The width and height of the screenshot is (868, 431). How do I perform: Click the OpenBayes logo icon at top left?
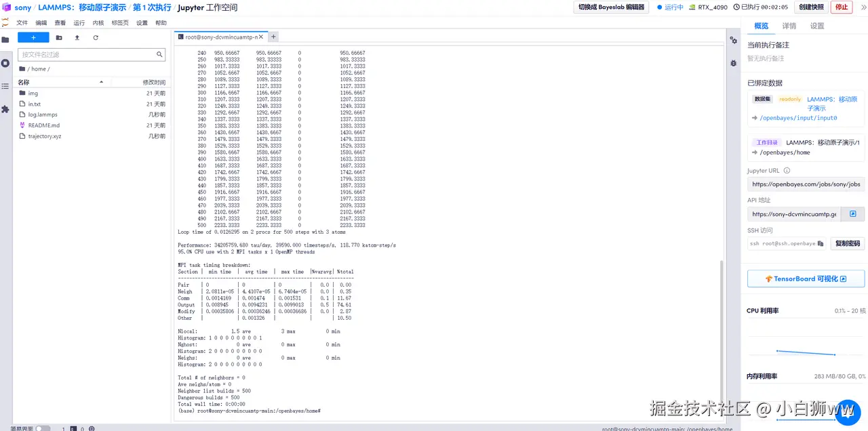coord(6,7)
